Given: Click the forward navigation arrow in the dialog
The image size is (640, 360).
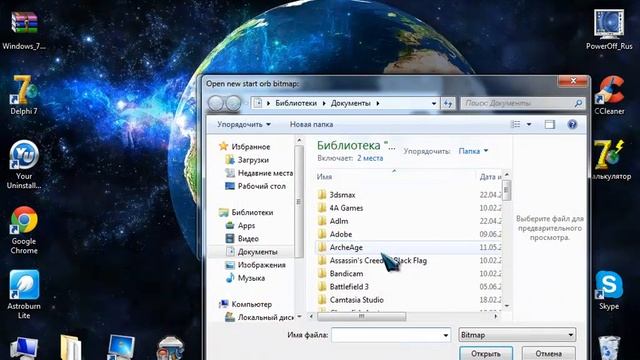Looking at the screenshot, I should [x=233, y=103].
